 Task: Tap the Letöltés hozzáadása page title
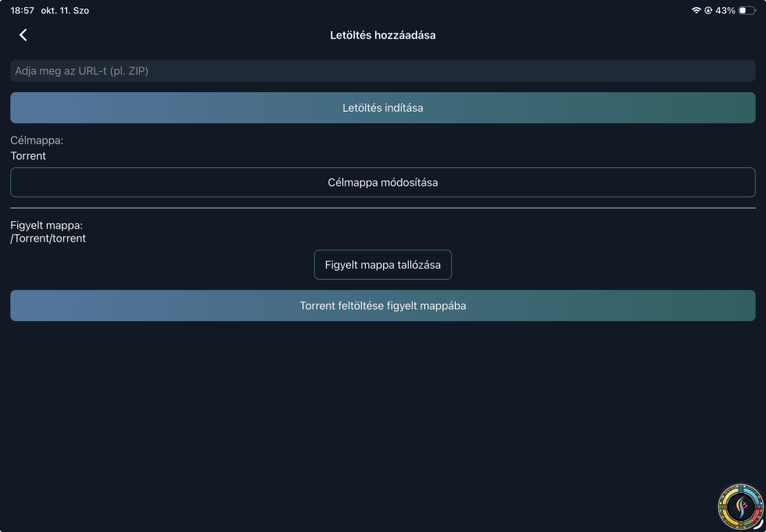point(383,35)
